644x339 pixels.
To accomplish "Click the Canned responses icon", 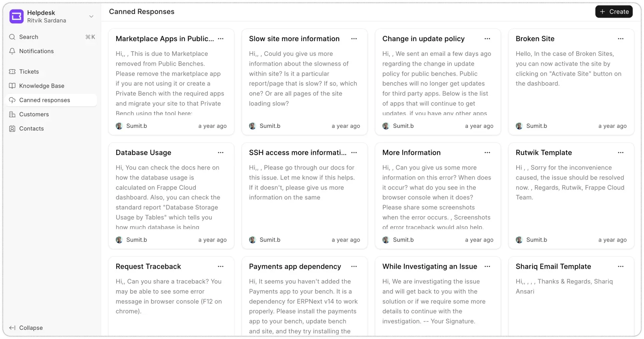I will click(x=12, y=100).
